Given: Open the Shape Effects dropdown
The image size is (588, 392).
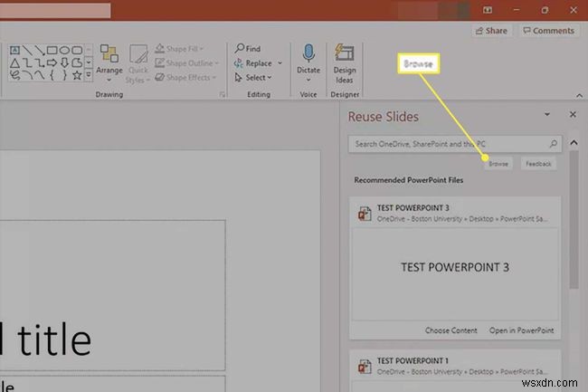Looking at the screenshot, I should pyautogui.click(x=185, y=77).
